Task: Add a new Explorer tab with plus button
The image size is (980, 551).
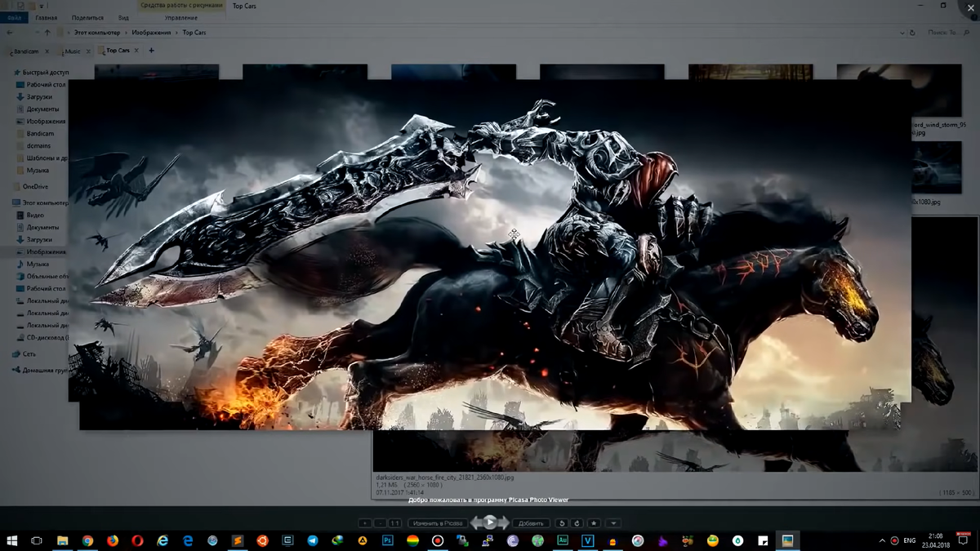Action: (x=151, y=51)
